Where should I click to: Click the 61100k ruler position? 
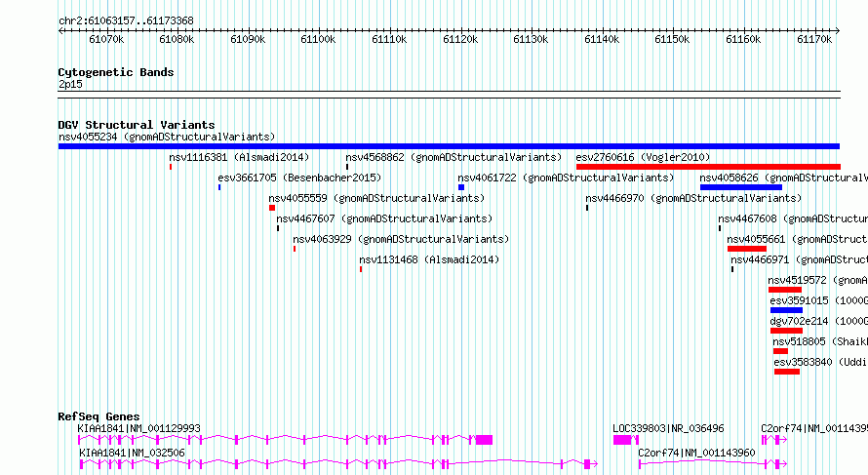[x=318, y=40]
